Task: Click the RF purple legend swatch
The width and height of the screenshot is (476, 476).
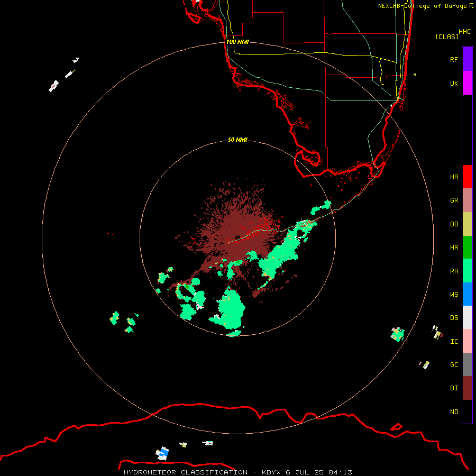Action: (x=467, y=59)
